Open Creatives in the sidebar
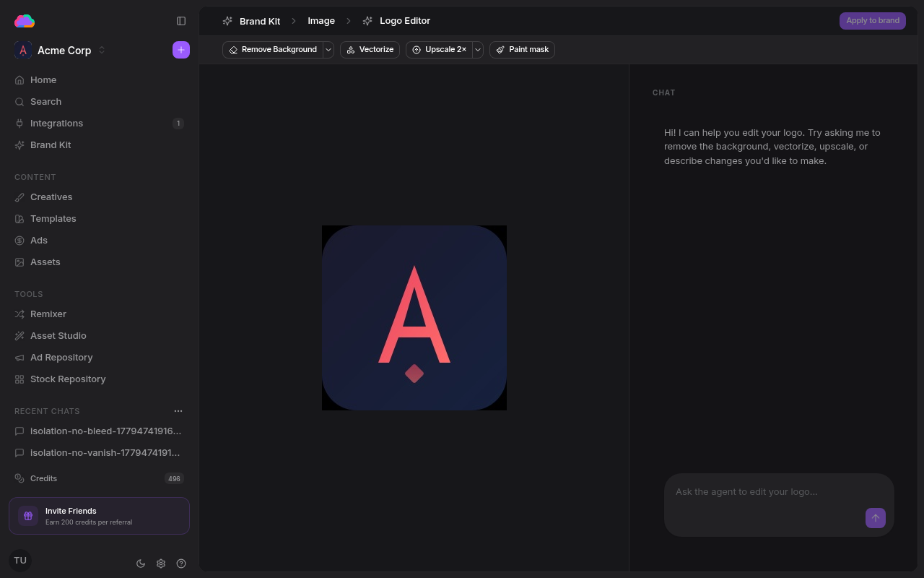924x578 pixels. (x=99, y=197)
